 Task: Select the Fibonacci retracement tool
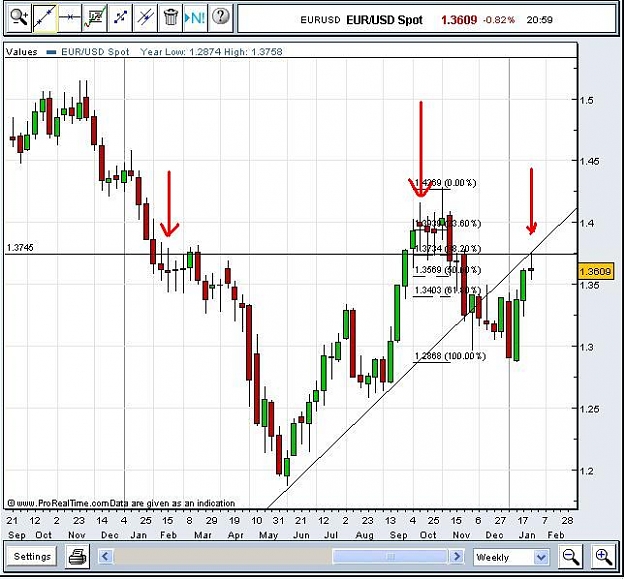[x=95, y=18]
